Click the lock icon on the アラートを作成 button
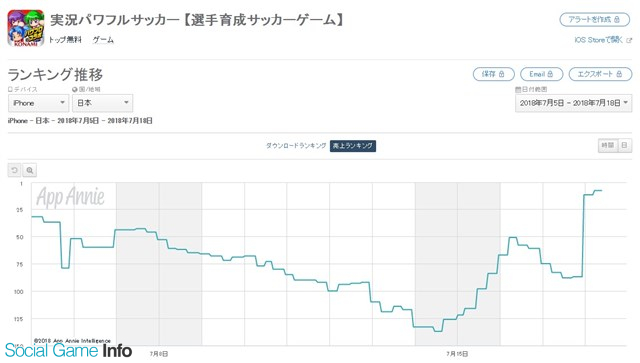The height and width of the screenshot is (363, 640). tap(617, 20)
